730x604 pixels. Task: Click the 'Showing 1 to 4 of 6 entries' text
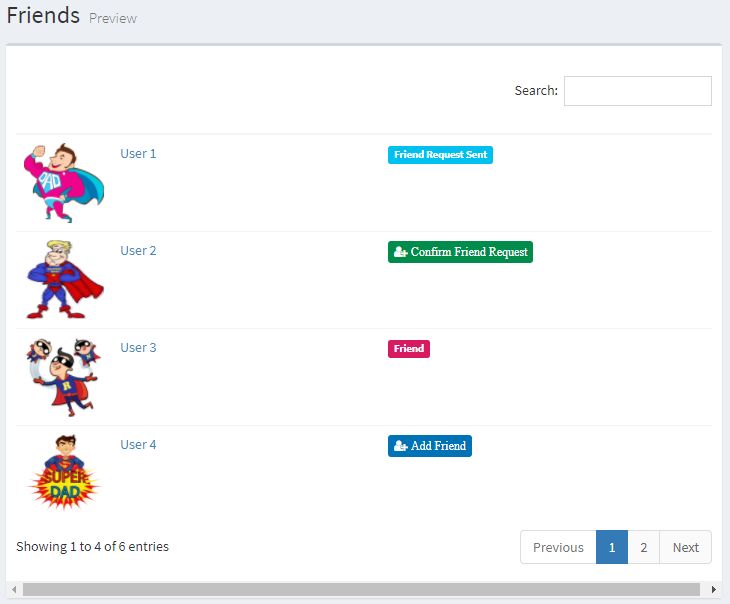[x=92, y=547]
